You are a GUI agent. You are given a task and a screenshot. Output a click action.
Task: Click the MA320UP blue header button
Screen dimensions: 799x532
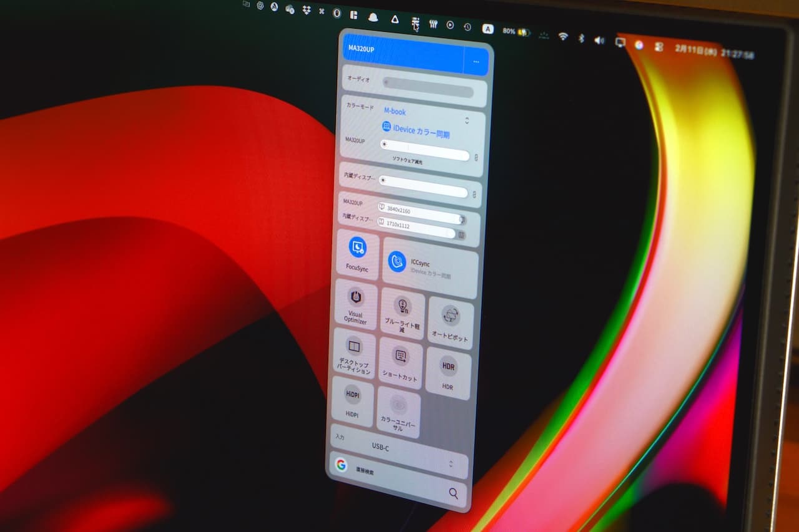(403, 51)
